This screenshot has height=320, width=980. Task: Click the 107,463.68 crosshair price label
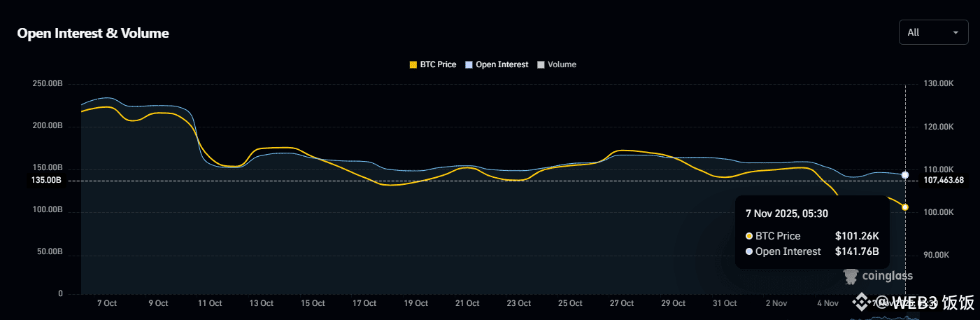[x=944, y=180]
